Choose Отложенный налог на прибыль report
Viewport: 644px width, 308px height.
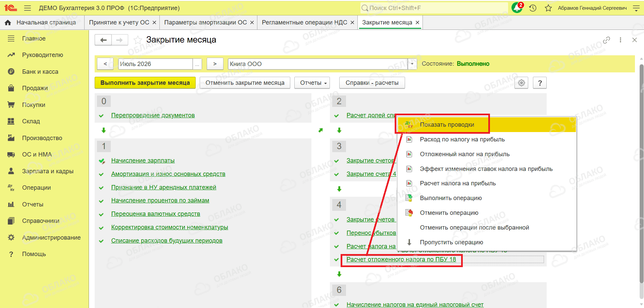[x=487, y=154]
